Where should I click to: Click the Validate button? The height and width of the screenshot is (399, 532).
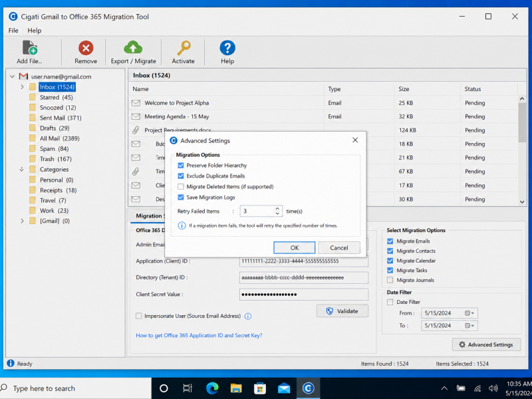pos(342,311)
